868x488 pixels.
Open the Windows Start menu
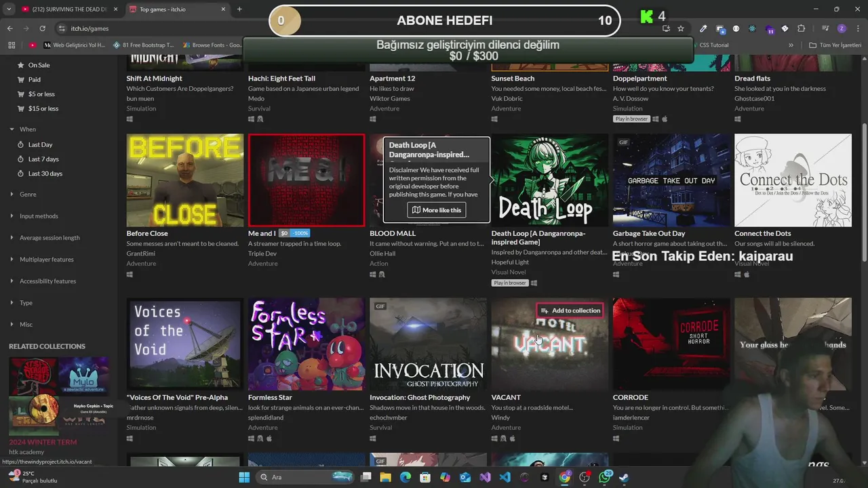pyautogui.click(x=244, y=477)
